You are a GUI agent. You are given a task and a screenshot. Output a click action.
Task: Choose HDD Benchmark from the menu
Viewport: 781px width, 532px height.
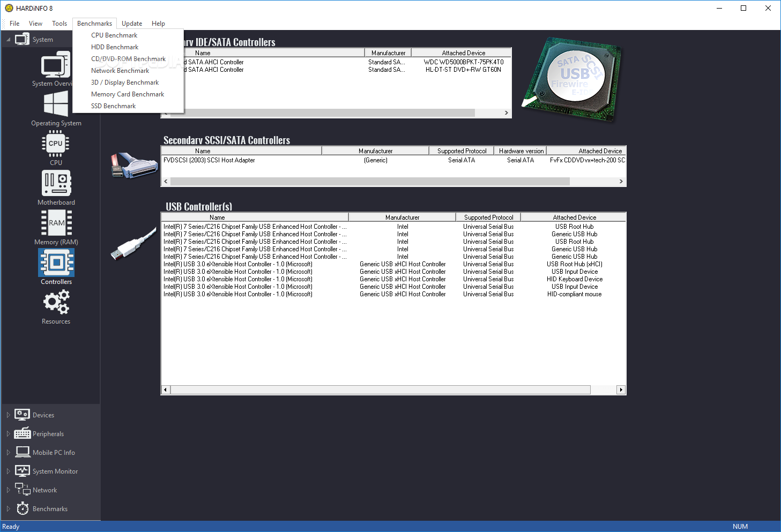128,47
